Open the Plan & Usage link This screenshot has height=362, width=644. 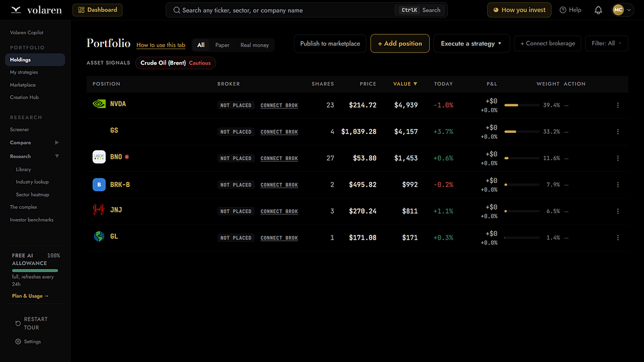(x=30, y=296)
